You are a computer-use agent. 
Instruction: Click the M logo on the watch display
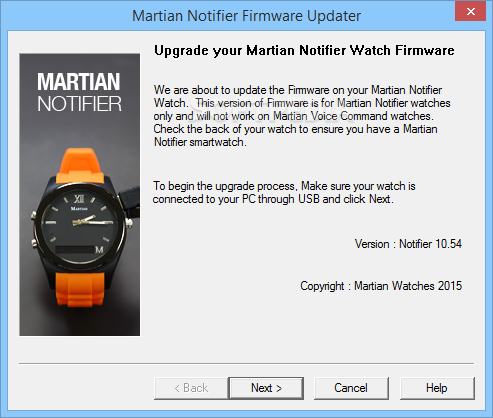coord(99,250)
